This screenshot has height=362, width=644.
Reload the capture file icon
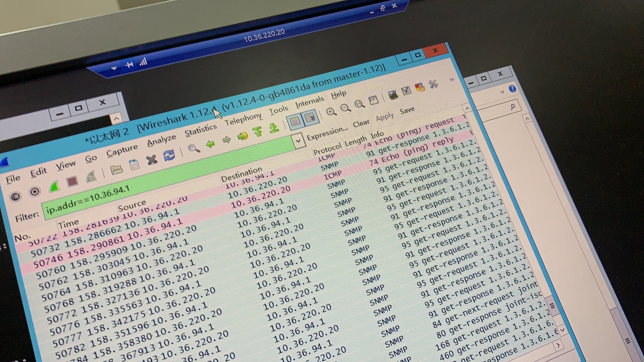[169, 155]
